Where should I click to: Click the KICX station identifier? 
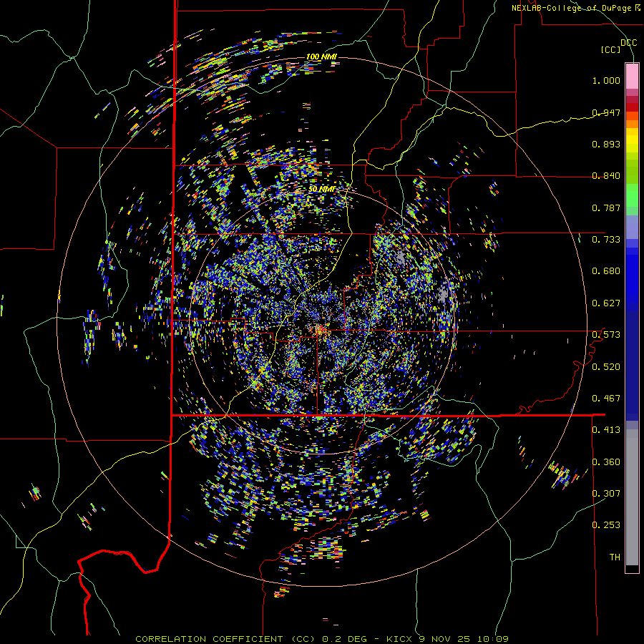(x=399, y=639)
